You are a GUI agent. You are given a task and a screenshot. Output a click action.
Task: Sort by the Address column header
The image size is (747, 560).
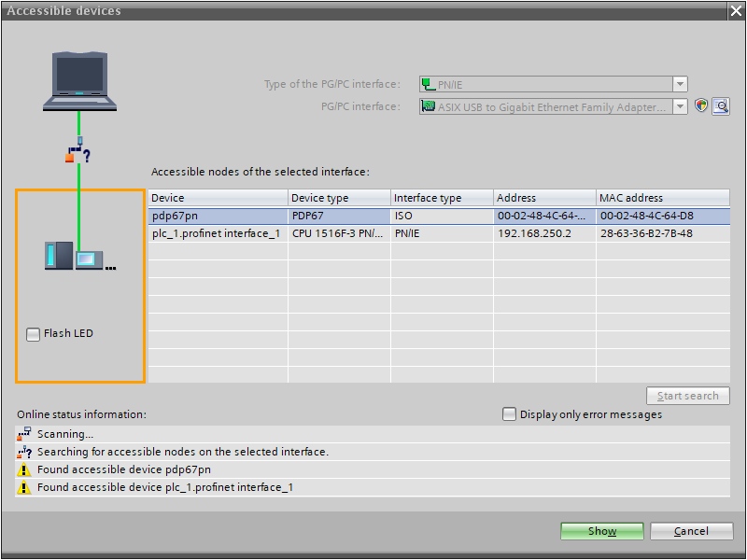coord(544,198)
